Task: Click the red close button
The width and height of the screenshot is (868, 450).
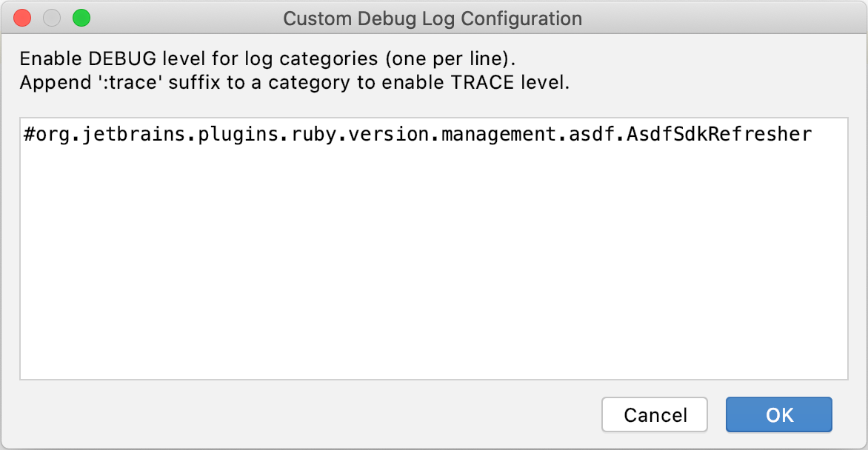Action: [x=21, y=17]
